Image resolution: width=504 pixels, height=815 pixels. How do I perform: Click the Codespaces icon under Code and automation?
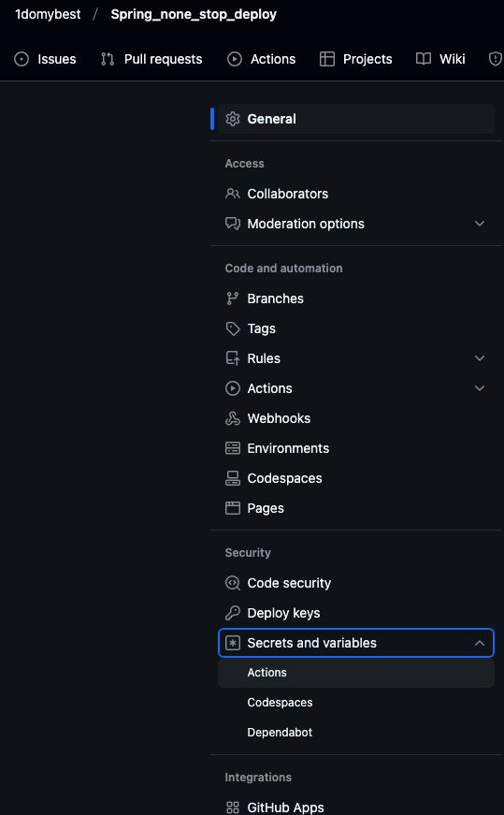point(232,478)
